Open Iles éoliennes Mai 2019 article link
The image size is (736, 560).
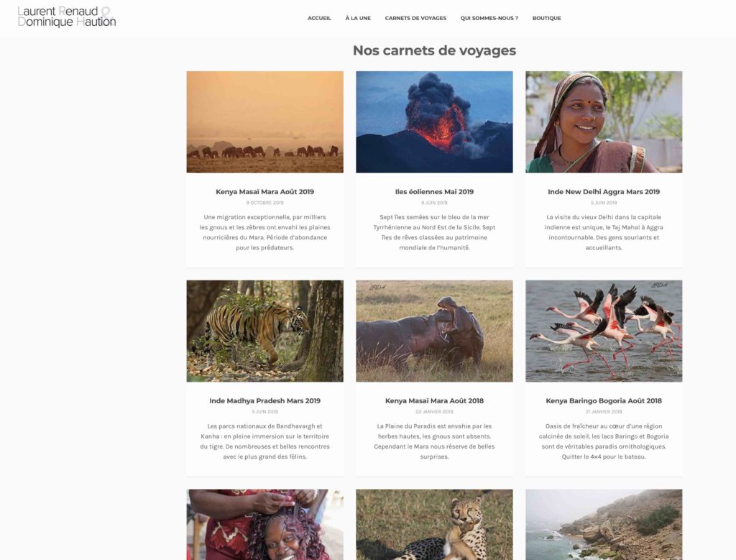tap(434, 191)
